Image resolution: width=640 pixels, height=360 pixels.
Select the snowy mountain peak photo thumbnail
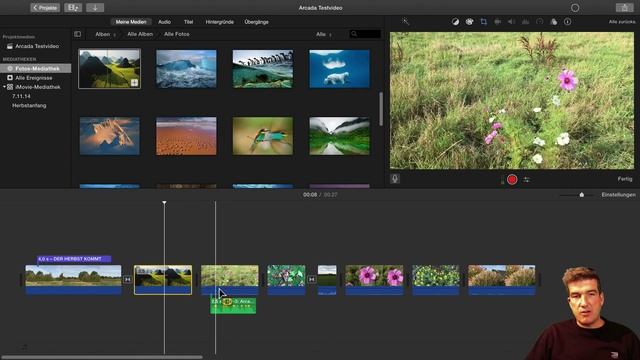[x=109, y=136]
